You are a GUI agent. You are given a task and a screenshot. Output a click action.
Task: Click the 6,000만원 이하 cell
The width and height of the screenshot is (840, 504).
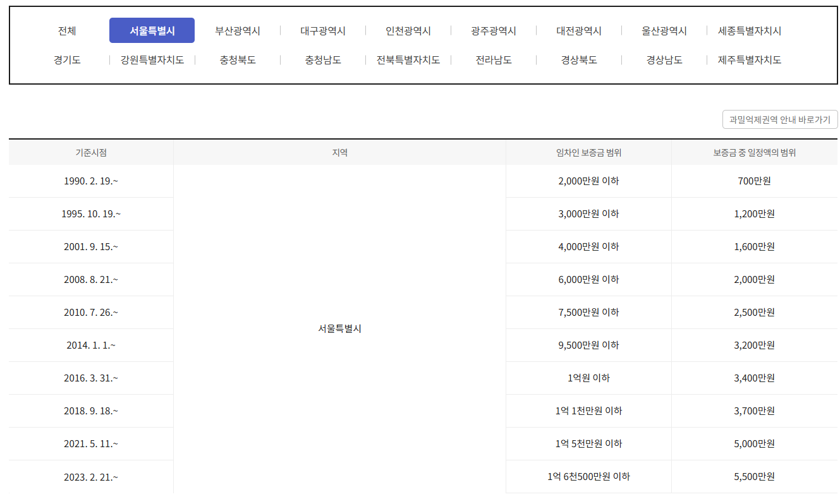point(588,280)
